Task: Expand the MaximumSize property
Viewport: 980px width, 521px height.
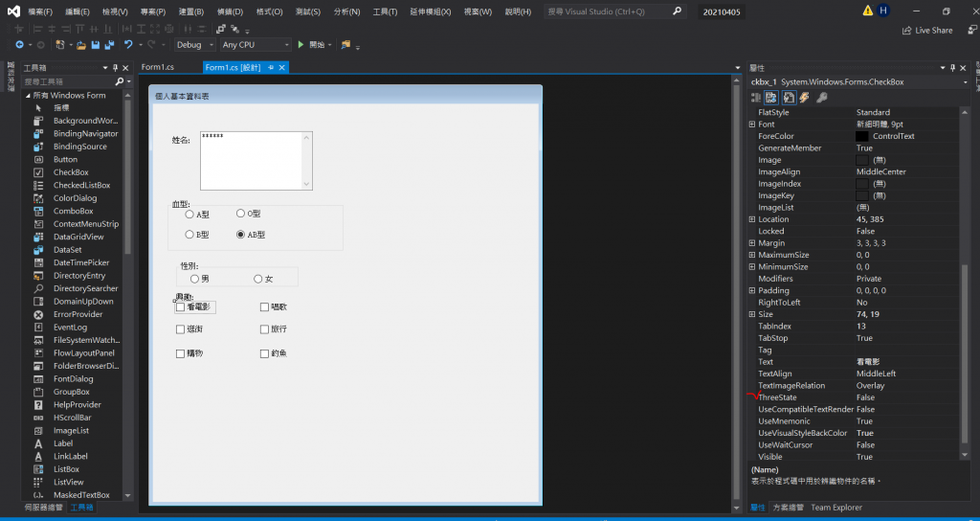Action: [752, 255]
